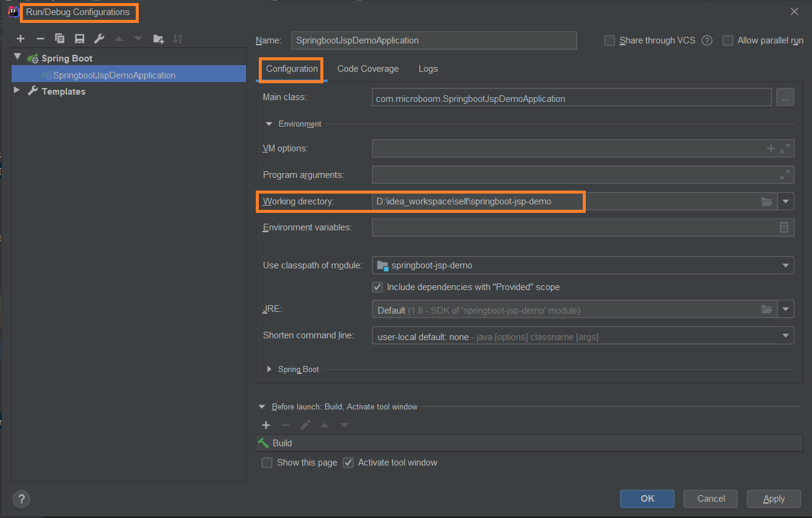Click the Name input field
812x518 pixels.
[434, 40]
